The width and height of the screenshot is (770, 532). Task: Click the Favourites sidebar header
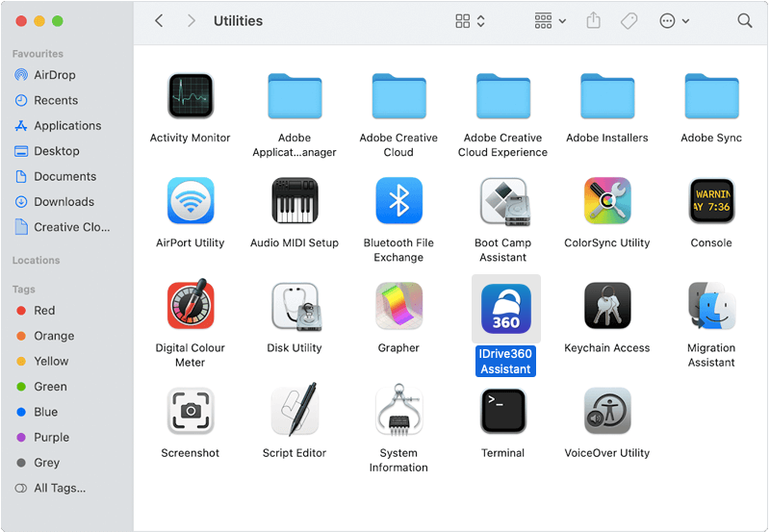[38, 54]
